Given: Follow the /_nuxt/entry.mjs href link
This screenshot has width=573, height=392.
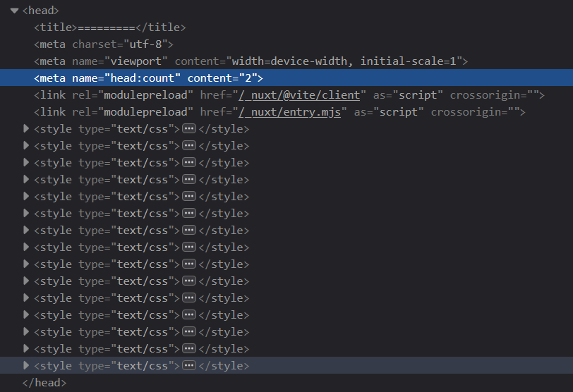Looking at the screenshot, I should tap(290, 112).
